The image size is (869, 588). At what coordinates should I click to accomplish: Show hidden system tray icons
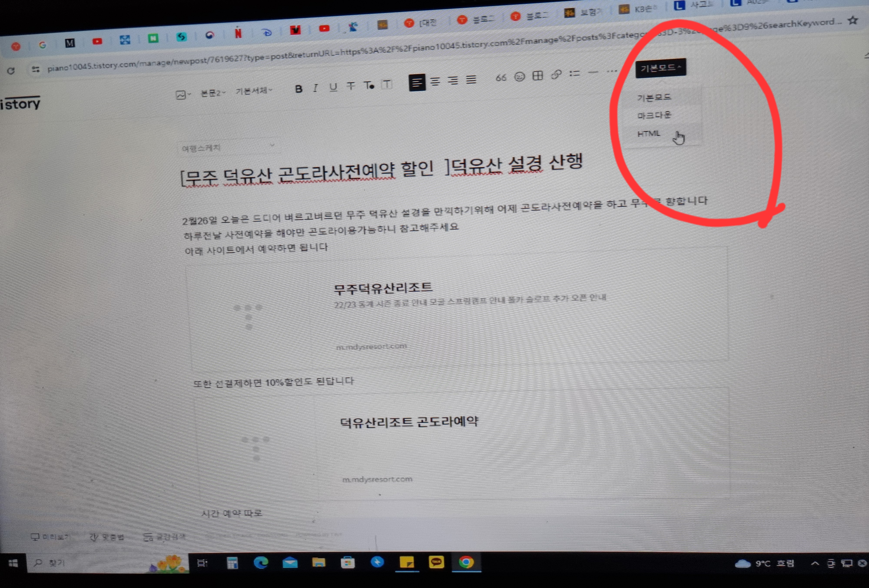click(x=814, y=563)
